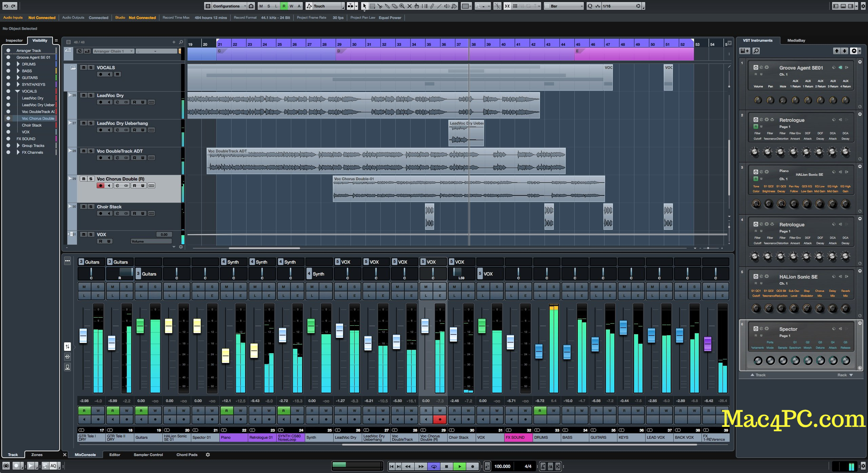Select the Draw tool in toolbar
Screen dimensions: 868x473
point(431,6)
